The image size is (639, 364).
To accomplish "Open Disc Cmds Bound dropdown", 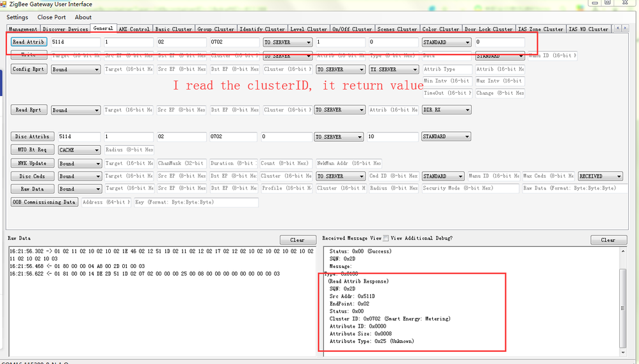I will point(79,177).
